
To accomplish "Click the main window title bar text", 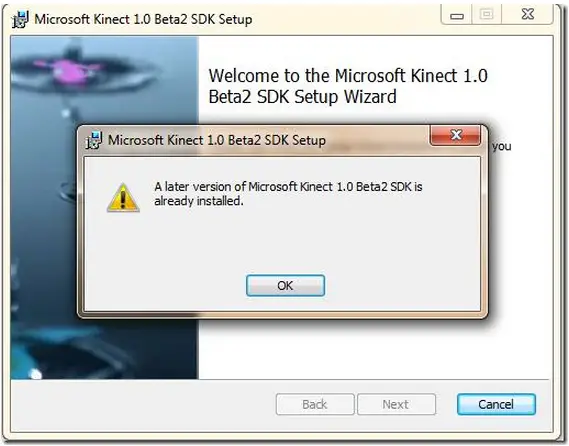I will (x=143, y=19).
